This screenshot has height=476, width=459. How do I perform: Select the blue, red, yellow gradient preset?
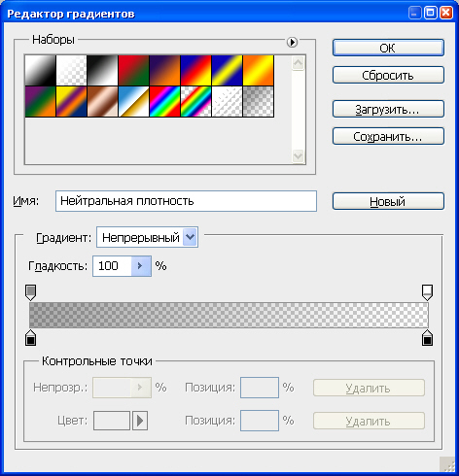coord(196,70)
